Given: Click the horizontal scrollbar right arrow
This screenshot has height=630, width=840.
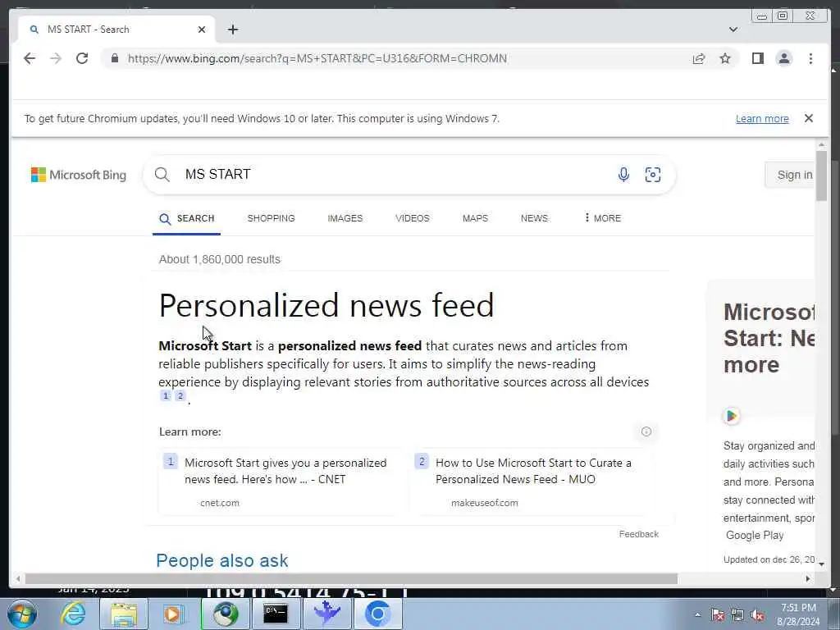Looking at the screenshot, I should tap(808, 578).
